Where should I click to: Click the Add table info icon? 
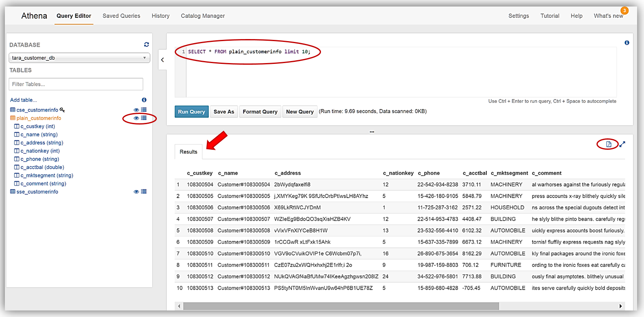tap(144, 100)
